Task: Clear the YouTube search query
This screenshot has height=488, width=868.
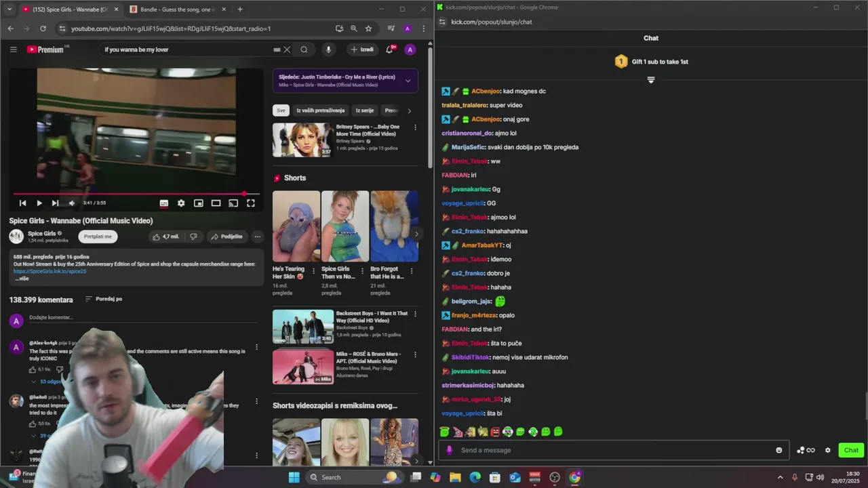Action: (x=287, y=49)
